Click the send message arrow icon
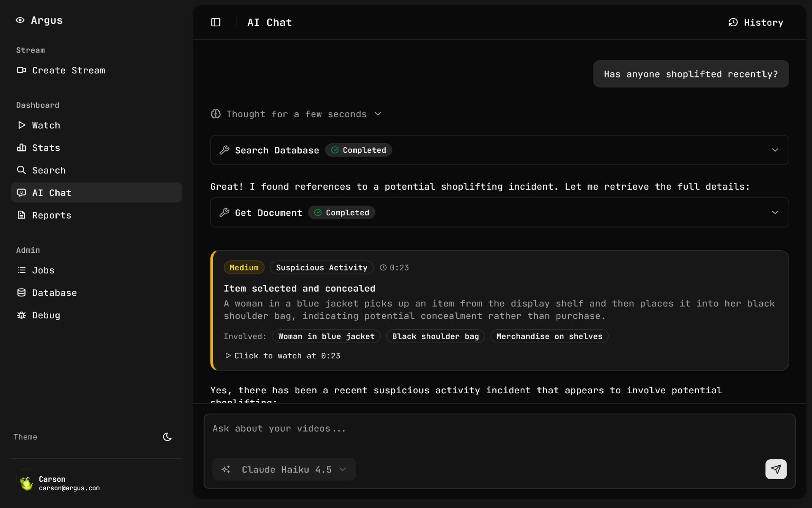The width and height of the screenshot is (812, 508). (x=776, y=469)
